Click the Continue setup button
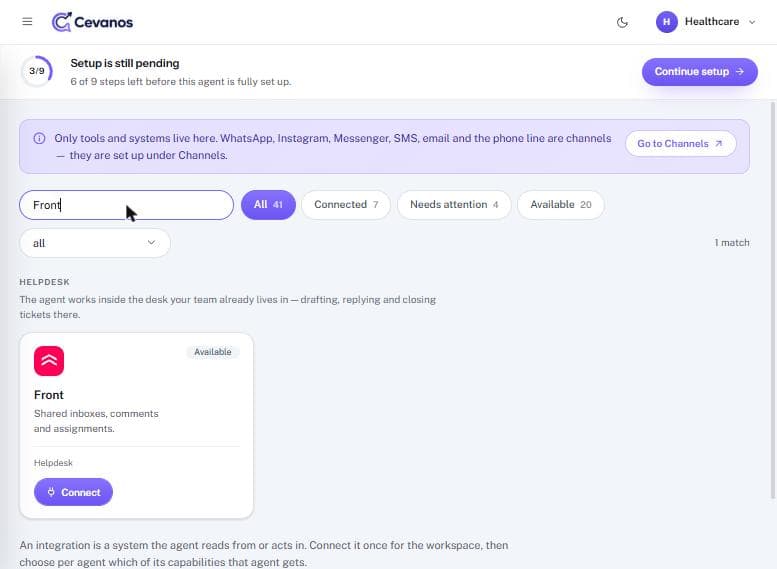 click(x=699, y=72)
